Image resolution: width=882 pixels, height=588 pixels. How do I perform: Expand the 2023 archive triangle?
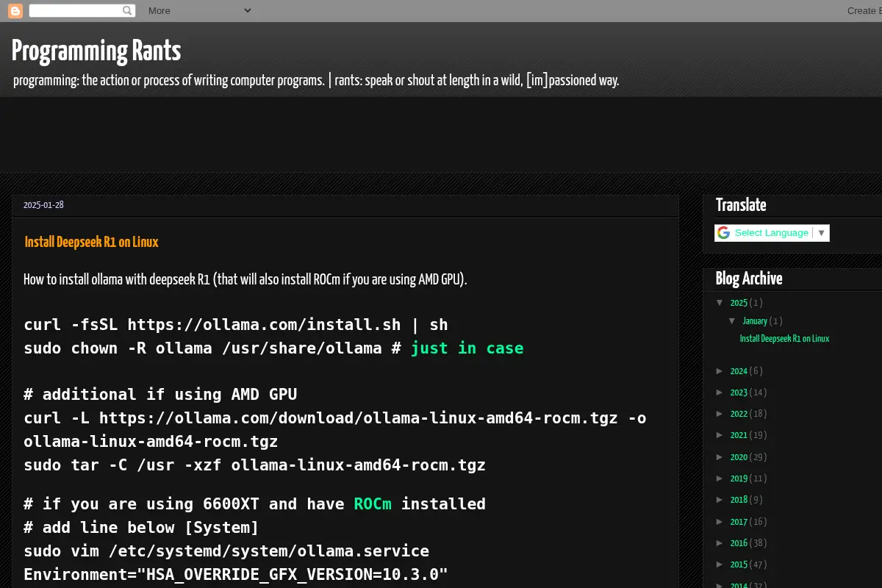tap(720, 392)
